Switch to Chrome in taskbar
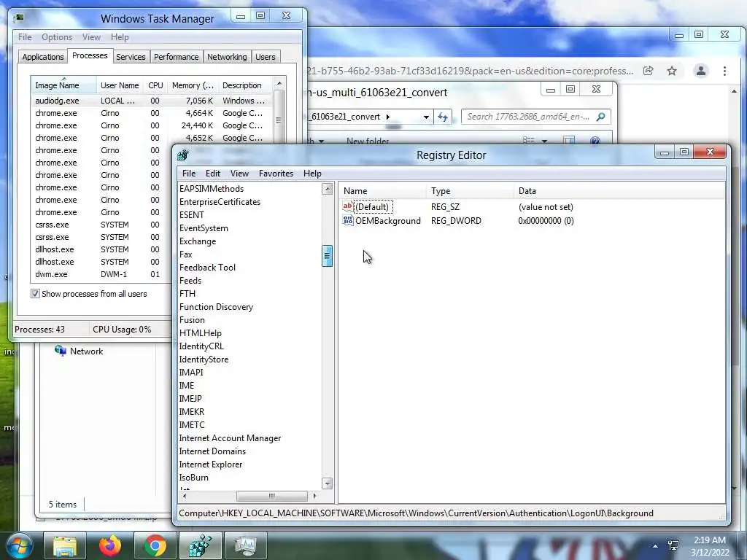 click(x=155, y=545)
